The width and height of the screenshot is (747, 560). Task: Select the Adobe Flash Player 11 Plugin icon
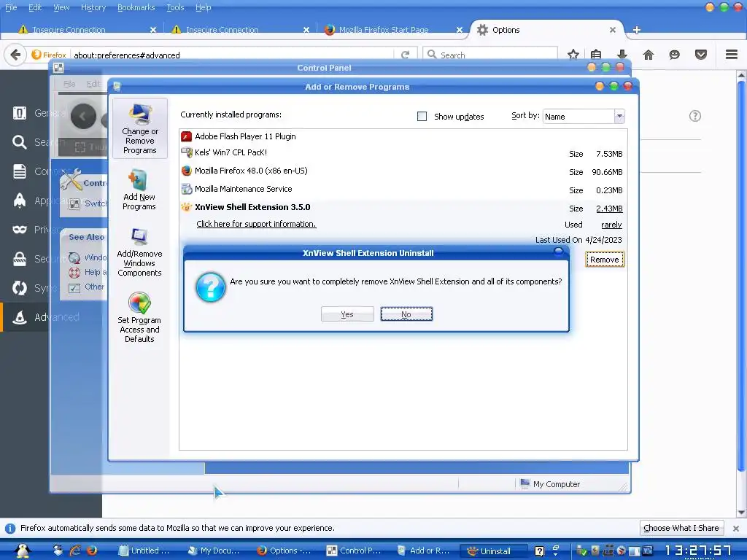(186, 136)
